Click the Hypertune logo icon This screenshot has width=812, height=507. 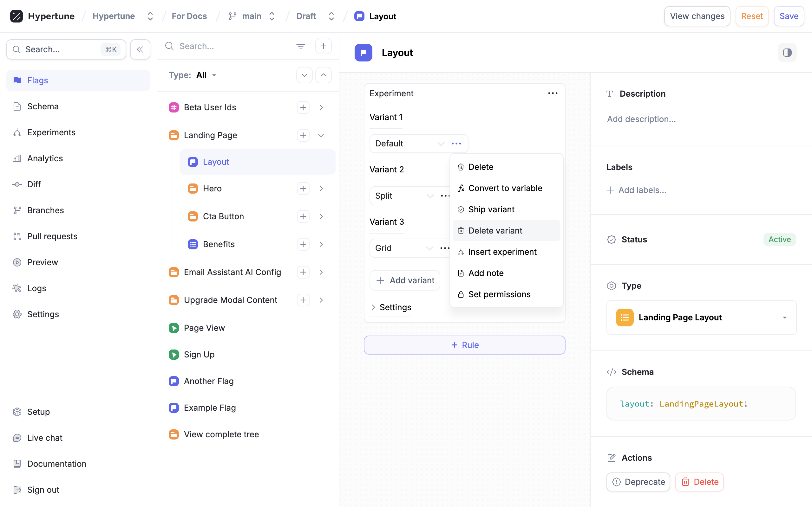pyautogui.click(x=16, y=16)
